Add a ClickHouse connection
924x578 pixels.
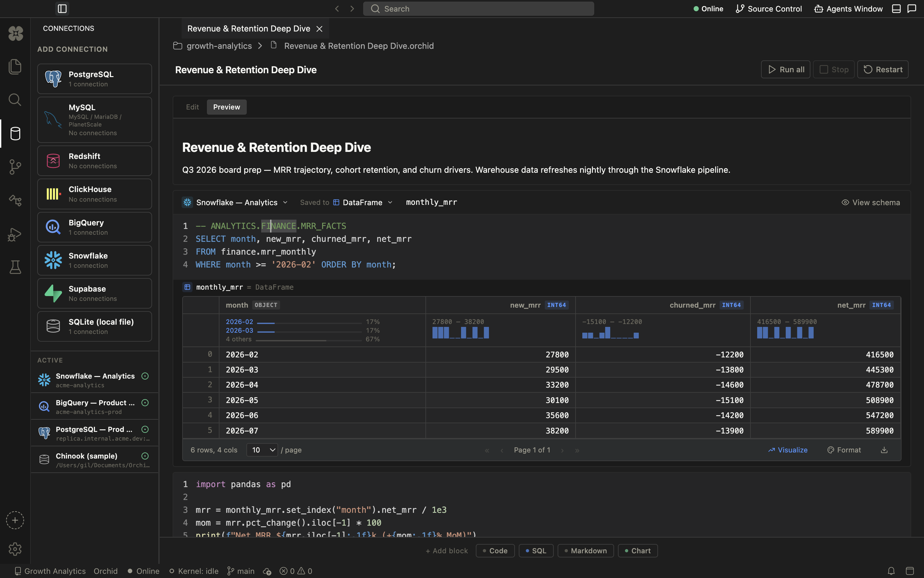click(95, 194)
